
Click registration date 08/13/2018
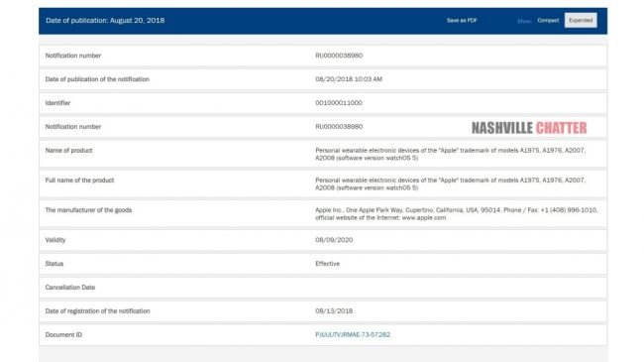(x=334, y=311)
